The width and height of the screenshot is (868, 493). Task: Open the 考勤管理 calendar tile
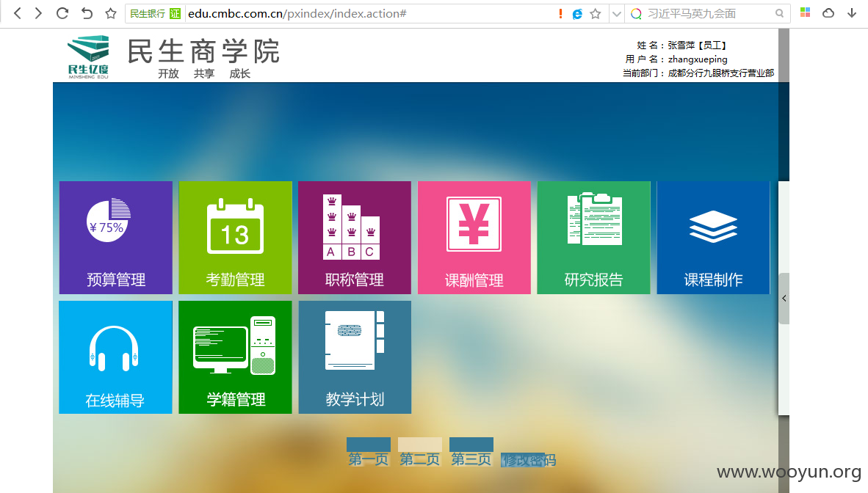pyautogui.click(x=235, y=238)
